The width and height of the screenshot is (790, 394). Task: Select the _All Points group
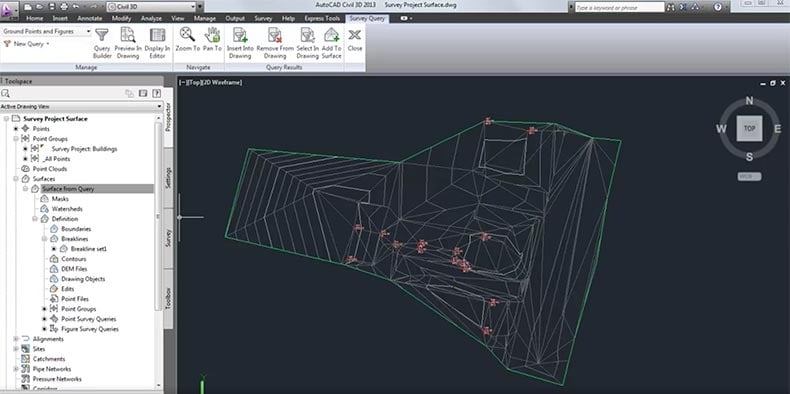[56, 159]
